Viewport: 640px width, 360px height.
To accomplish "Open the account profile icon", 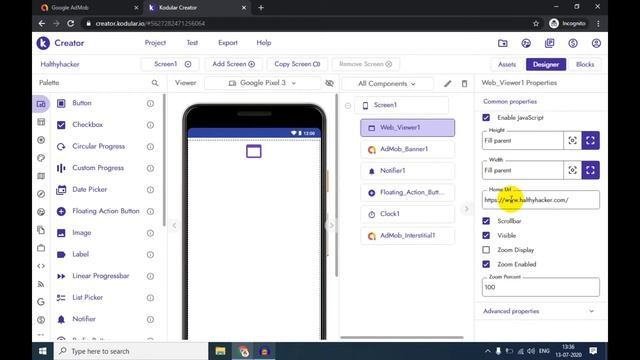I will 596,43.
